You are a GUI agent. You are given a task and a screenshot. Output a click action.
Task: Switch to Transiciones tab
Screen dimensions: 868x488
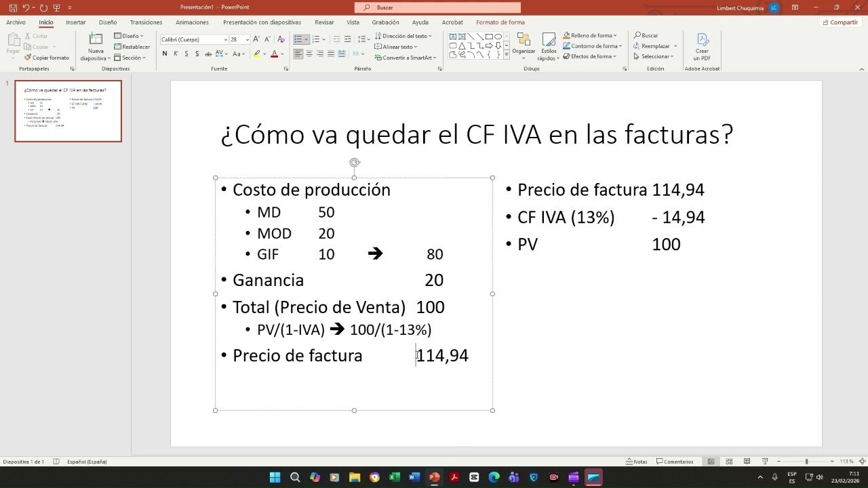coord(146,22)
